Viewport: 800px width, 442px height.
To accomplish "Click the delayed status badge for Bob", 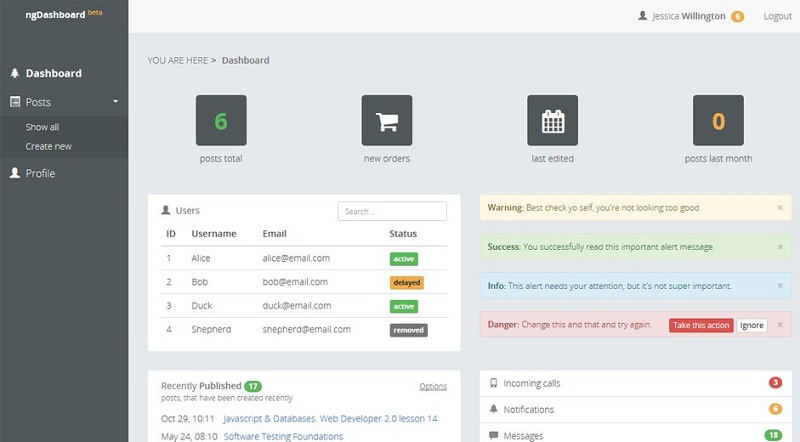I will coord(407,282).
